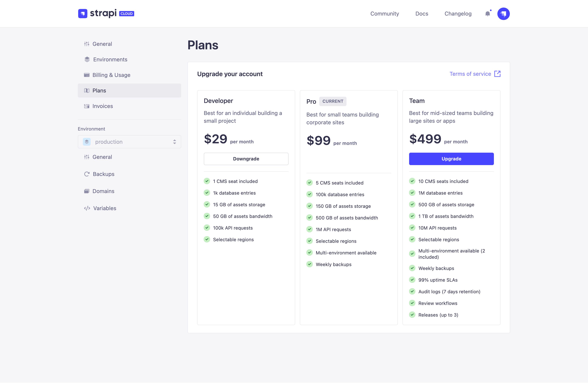Expand the account menu in top right
Viewport: 588px width, 383px height.
[x=503, y=14]
